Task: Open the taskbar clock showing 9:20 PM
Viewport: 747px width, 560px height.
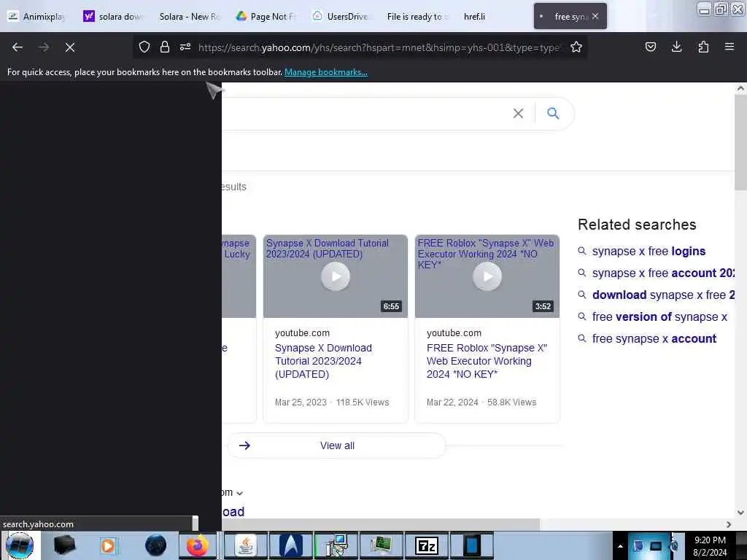Action: pyautogui.click(x=710, y=545)
